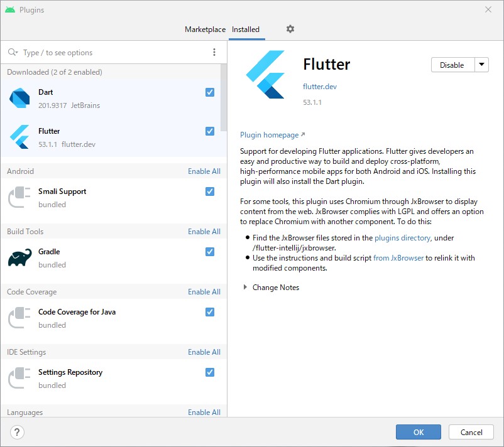Open the vertical three-dot options menu
Screen dimensions: 504x447
click(214, 52)
